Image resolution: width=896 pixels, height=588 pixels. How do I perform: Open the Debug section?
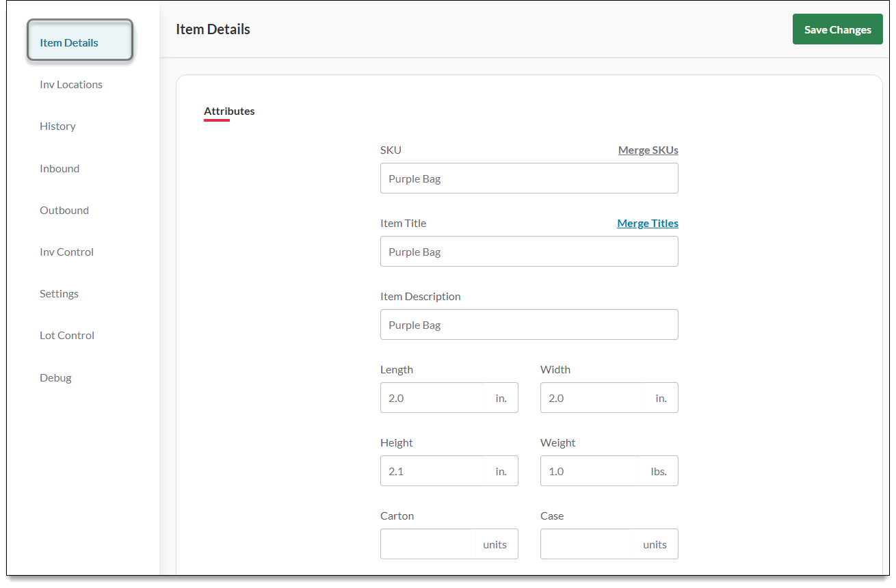(x=55, y=377)
